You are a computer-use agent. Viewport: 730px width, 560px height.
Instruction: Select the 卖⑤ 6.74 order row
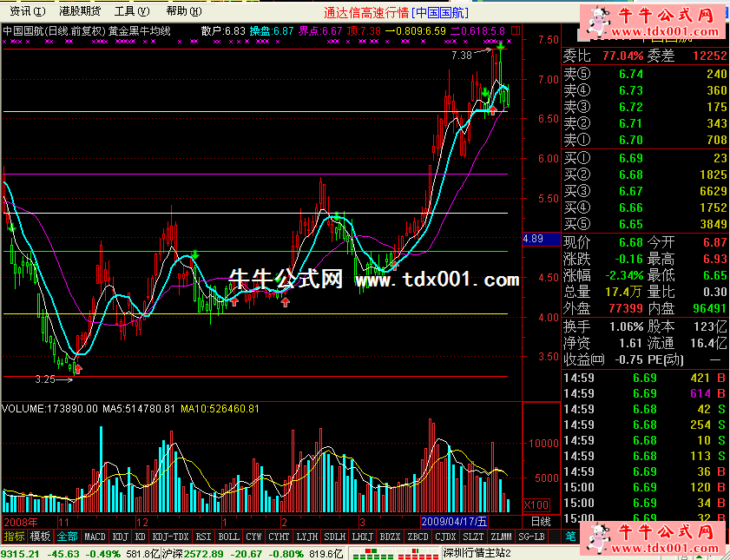pos(645,74)
